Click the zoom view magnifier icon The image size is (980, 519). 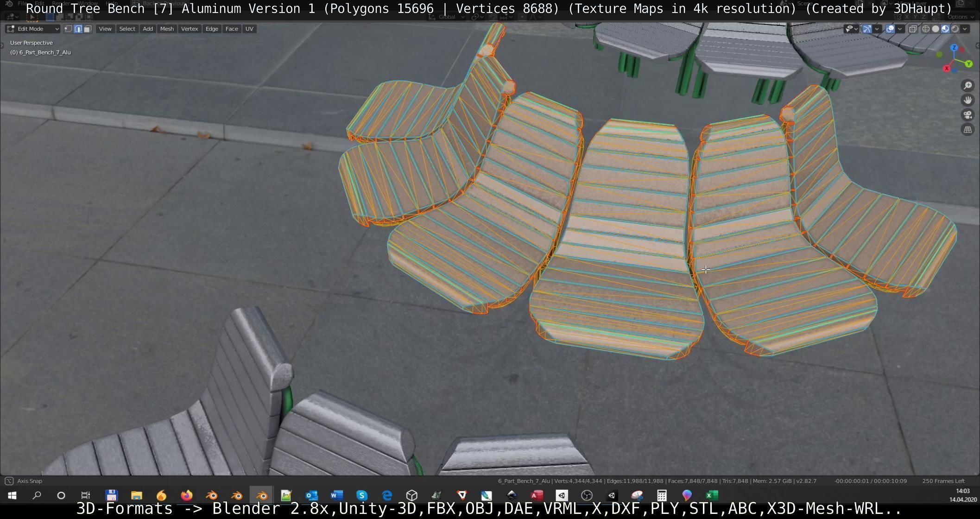pos(967,86)
